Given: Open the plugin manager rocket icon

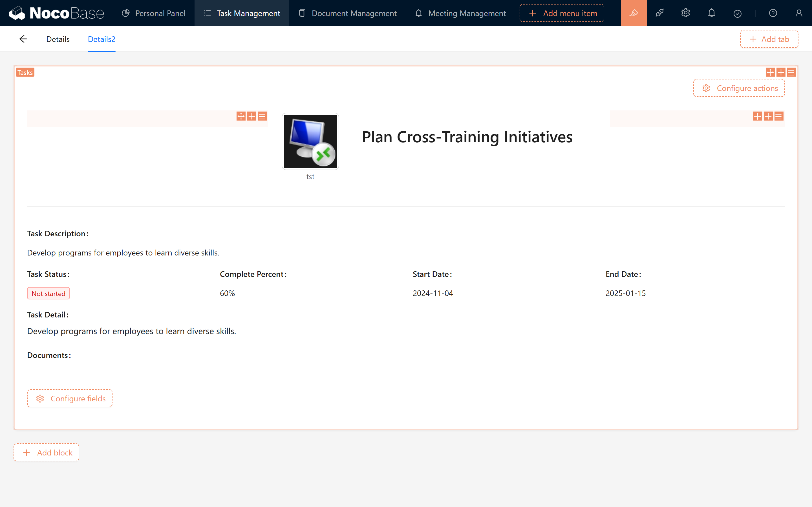Looking at the screenshot, I should coord(659,13).
